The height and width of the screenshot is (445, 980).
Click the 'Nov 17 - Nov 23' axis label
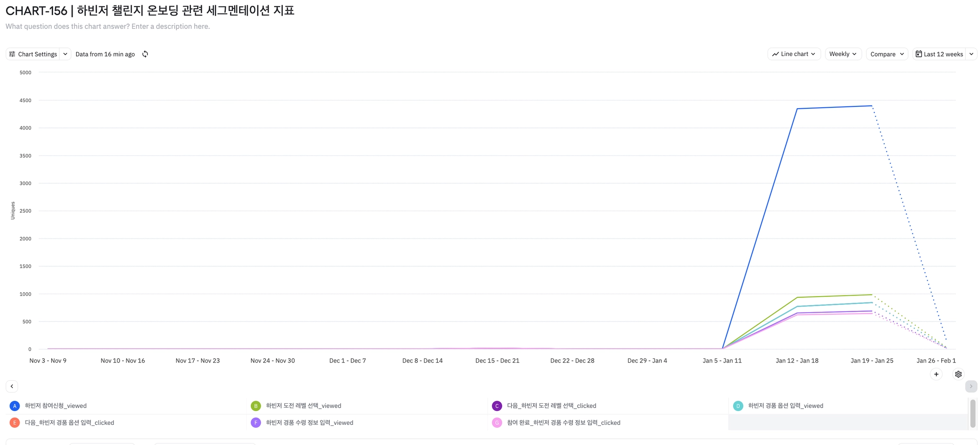pos(198,361)
